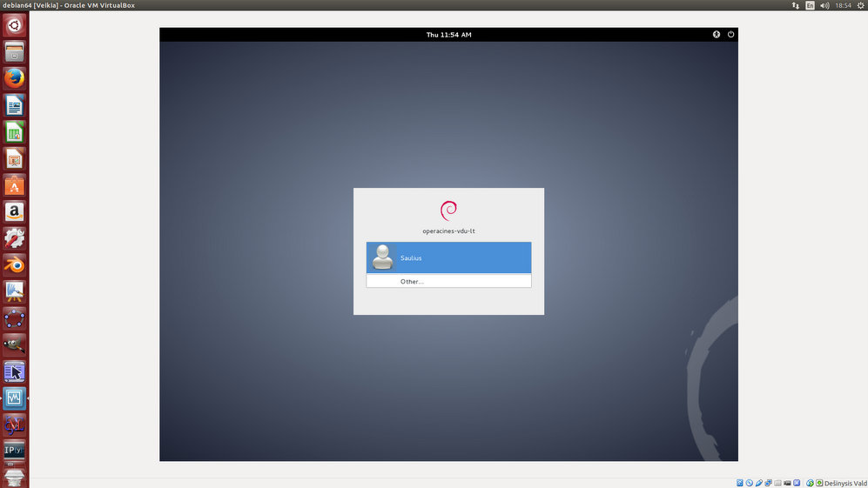Viewport: 868px width, 488px height.
Task: Open Ubuntu Software Center from the launcher
Action: (x=14, y=185)
